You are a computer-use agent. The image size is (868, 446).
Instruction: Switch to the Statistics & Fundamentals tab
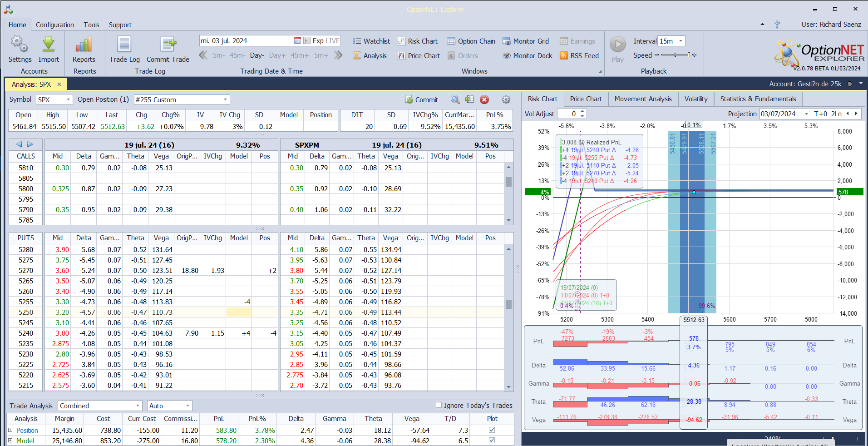[758, 99]
